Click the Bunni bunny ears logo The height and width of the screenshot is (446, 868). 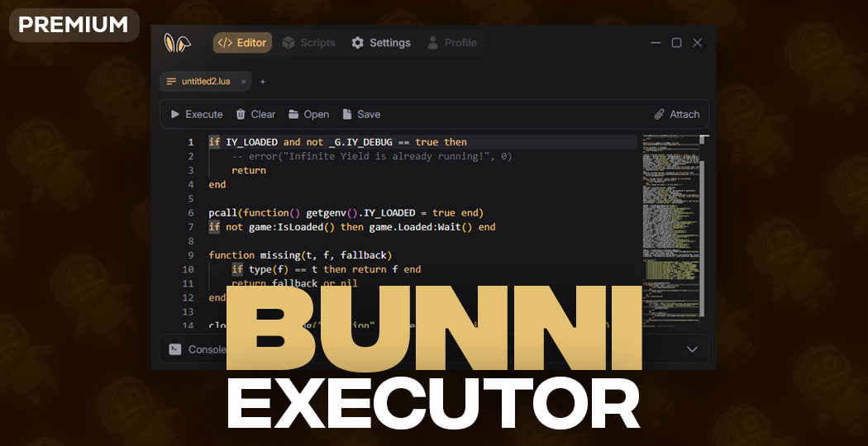pos(177,43)
